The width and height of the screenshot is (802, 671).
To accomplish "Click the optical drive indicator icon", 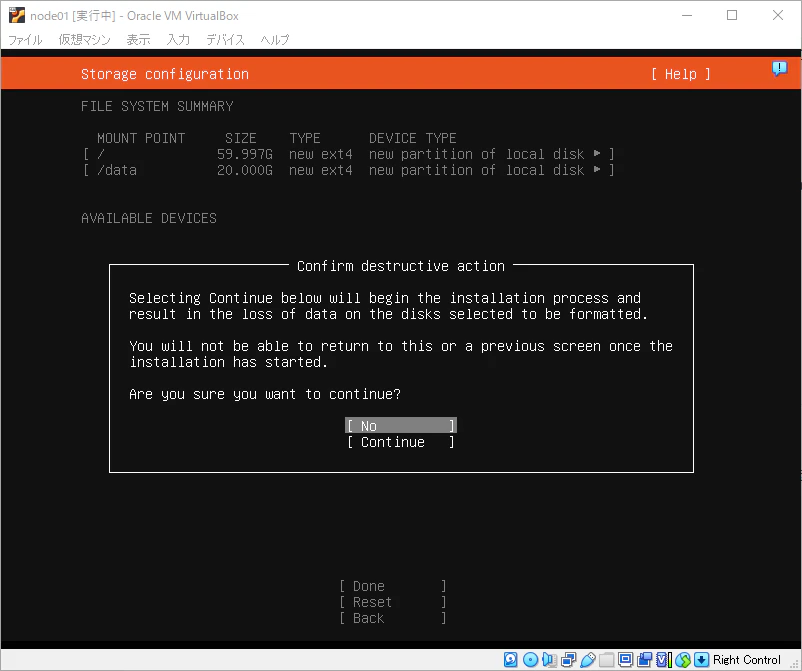I will (x=530, y=659).
